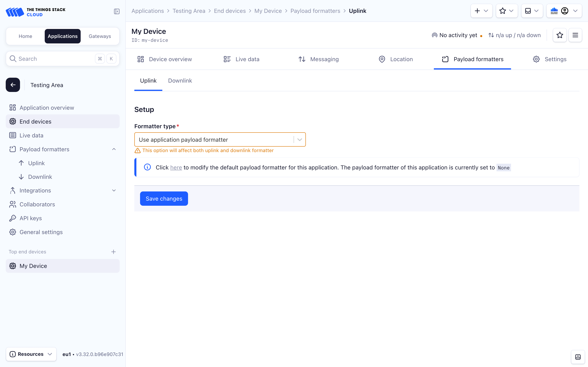Viewport: 588px width, 367px height.
Task: Bookmark My Device with the star button
Action: (560, 35)
